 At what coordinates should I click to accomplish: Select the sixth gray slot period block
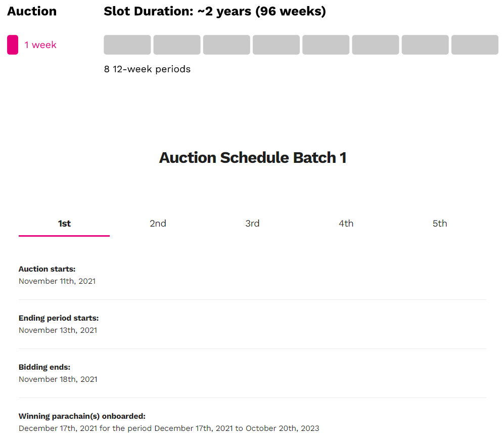376,45
